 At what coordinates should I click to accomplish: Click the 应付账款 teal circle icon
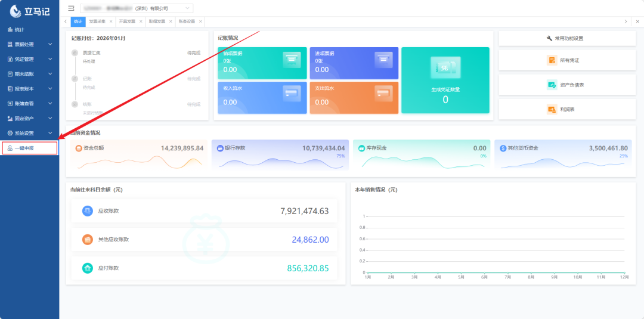point(88,268)
